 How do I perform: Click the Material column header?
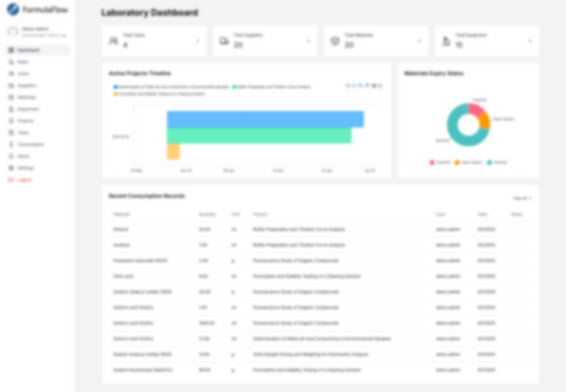point(121,214)
